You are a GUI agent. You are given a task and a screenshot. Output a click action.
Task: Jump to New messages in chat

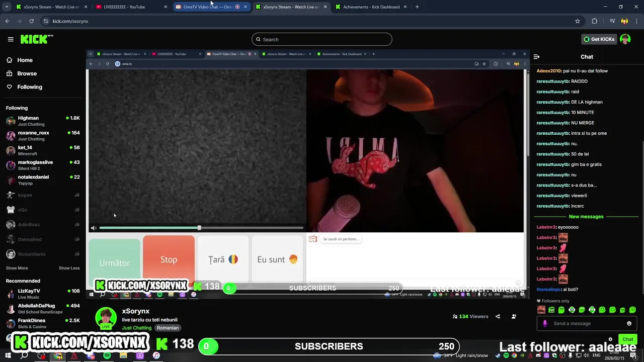pos(586,217)
